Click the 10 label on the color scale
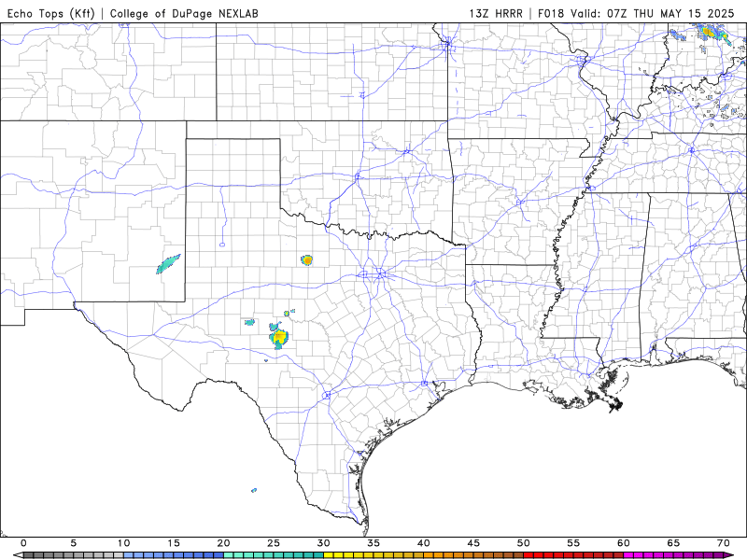 click(x=123, y=543)
